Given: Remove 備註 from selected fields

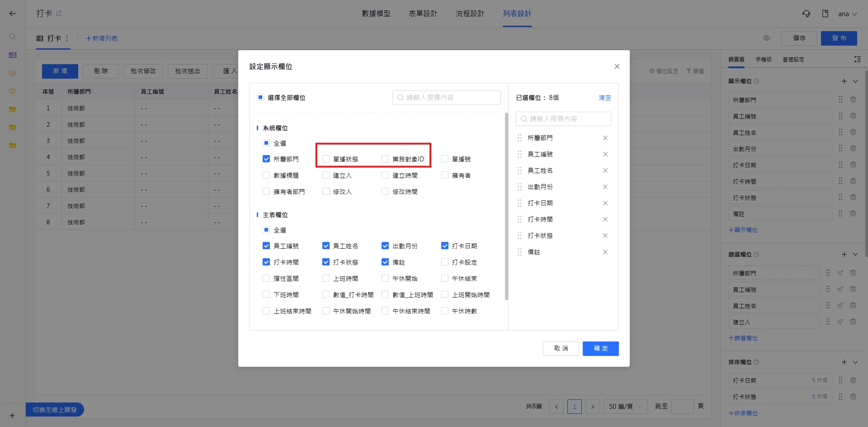Looking at the screenshot, I should (x=605, y=252).
